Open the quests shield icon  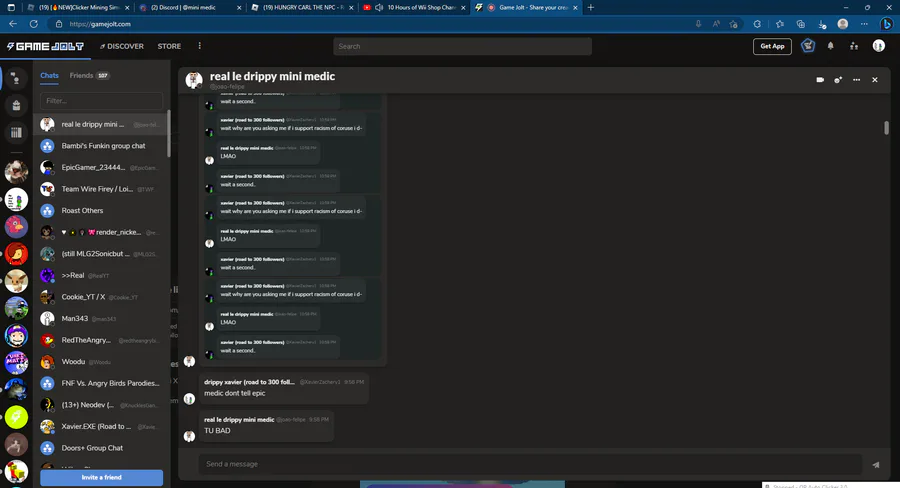pos(808,46)
